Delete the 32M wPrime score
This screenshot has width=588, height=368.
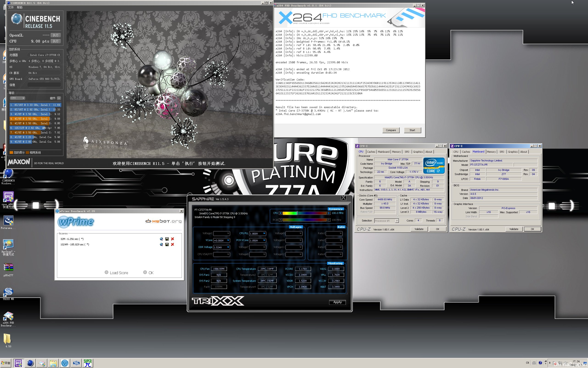coord(172,239)
